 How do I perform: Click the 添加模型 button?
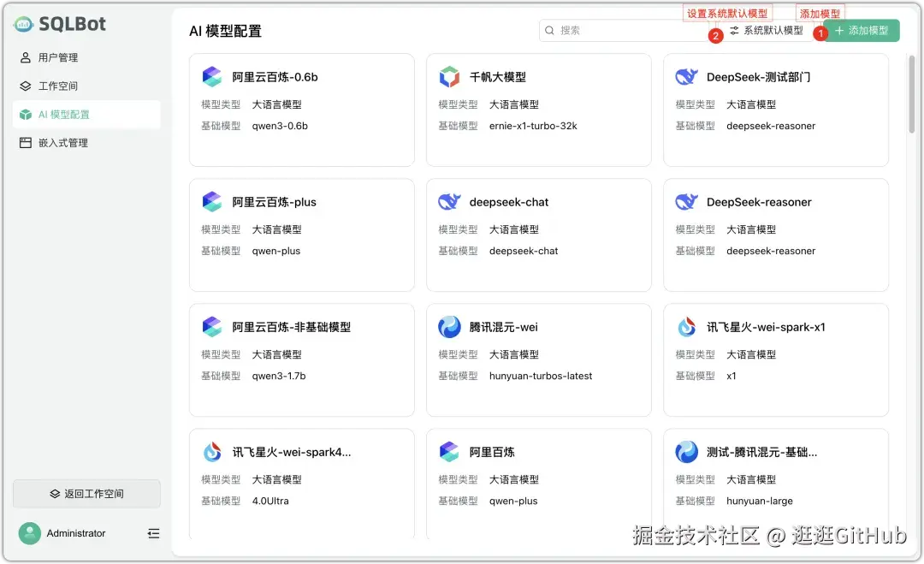[862, 30]
